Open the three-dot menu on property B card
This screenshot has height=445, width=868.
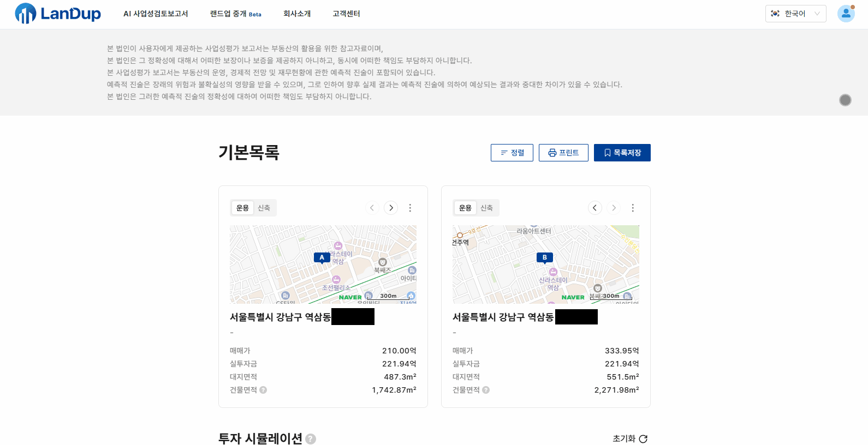(x=633, y=208)
